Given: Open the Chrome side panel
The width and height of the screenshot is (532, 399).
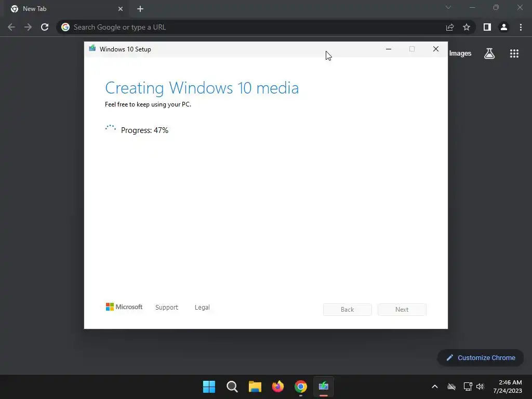Looking at the screenshot, I should (x=487, y=27).
